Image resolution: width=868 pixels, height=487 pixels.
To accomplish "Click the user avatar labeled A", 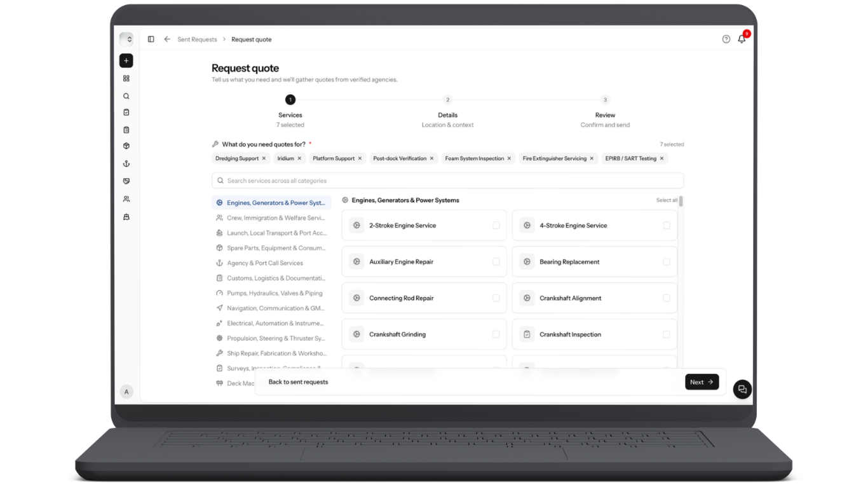I will tap(126, 392).
